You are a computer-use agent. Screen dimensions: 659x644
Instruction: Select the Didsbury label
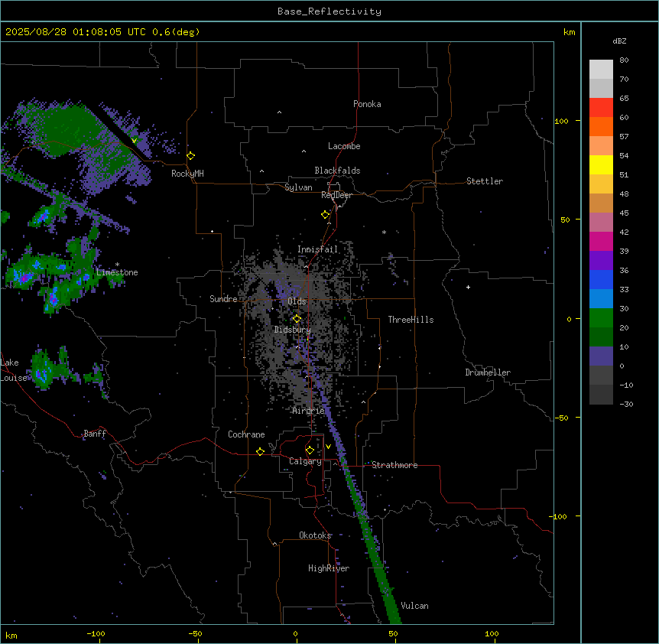click(293, 330)
